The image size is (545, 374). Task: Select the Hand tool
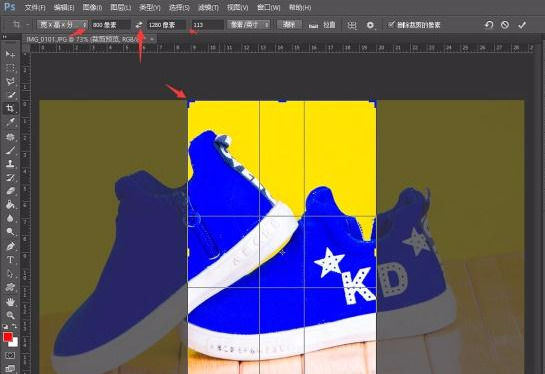[x=10, y=301]
